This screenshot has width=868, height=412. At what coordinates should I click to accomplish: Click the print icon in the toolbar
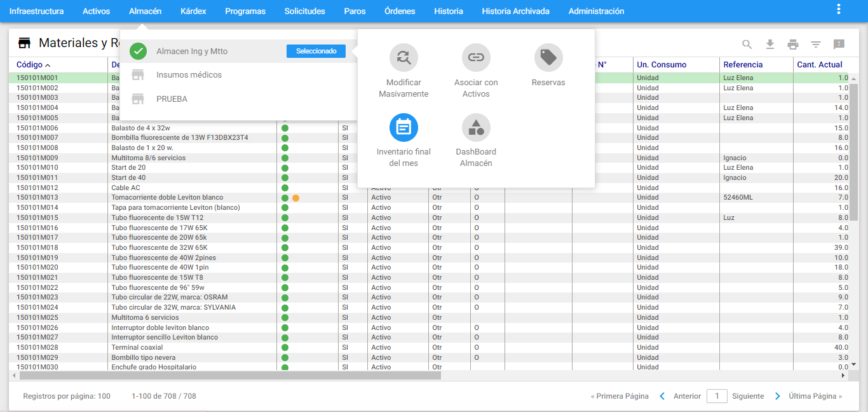(x=793, y=45)
